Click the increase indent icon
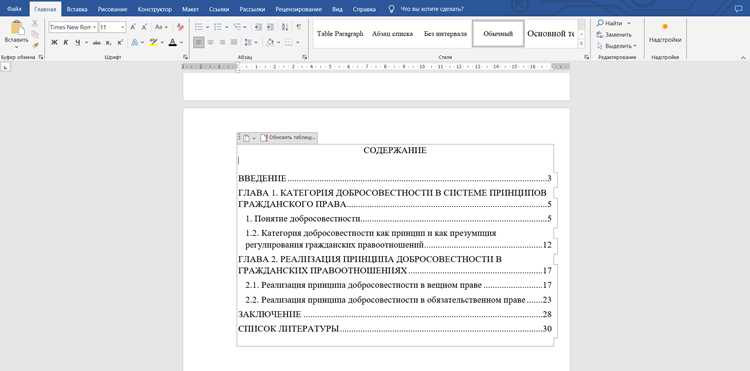The width and height of the screenshot is (750, 371). tap(270, 27)
